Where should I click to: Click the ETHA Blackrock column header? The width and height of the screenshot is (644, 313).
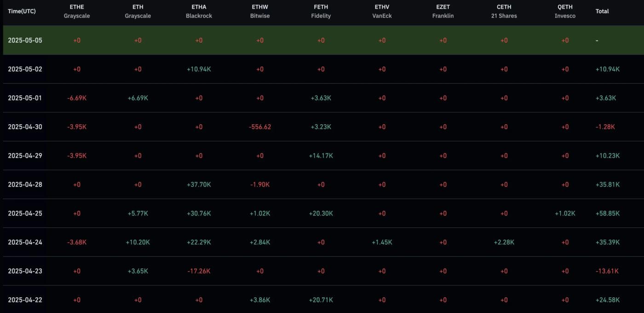click(199, 12)
